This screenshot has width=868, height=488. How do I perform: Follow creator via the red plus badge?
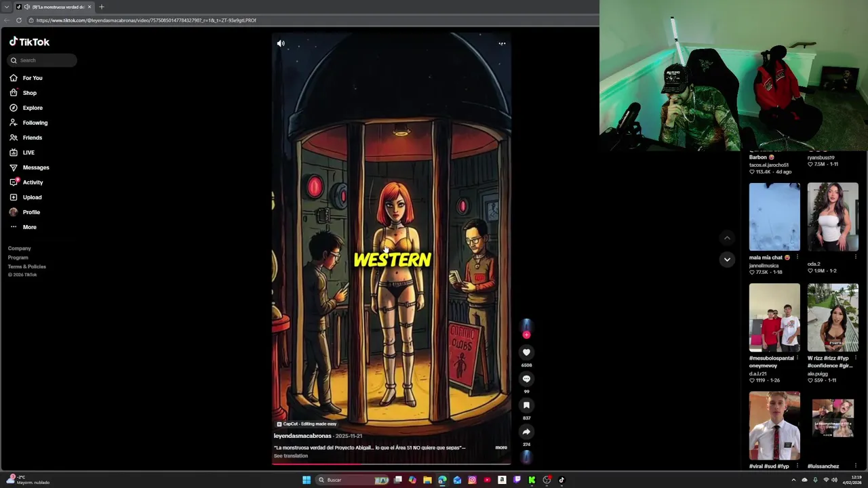[526, 335]
